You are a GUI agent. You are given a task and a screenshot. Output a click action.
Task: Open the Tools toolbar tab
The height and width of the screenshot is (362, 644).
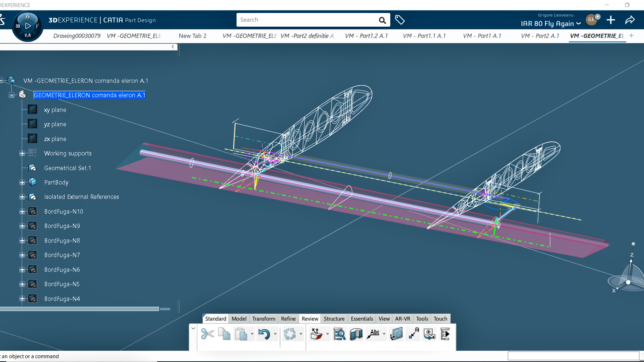pyautogui.click(x=422, y=319)
